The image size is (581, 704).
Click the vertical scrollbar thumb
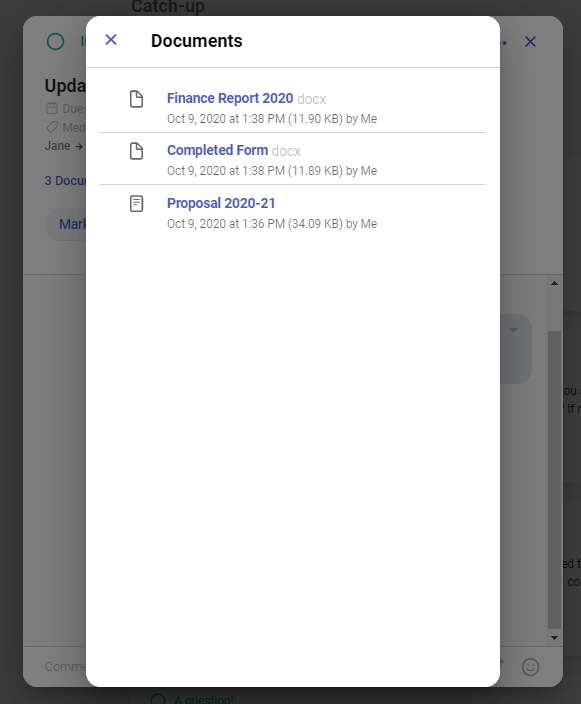point(555,480)
